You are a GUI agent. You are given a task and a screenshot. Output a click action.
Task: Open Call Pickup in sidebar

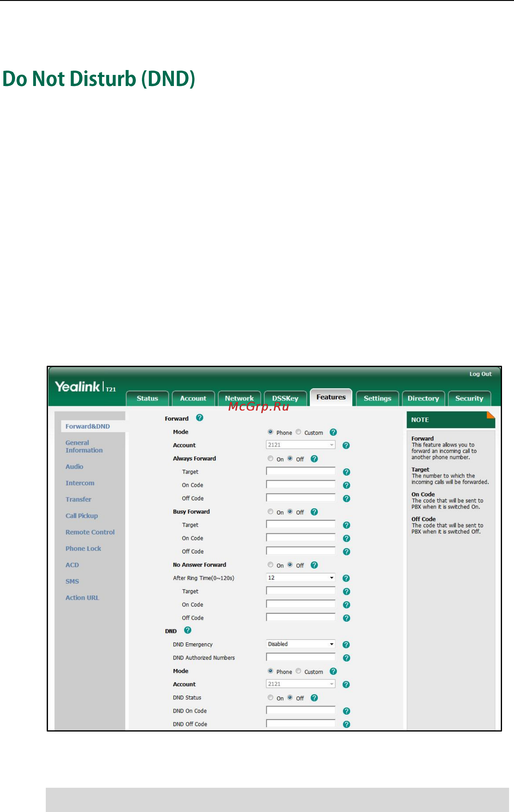tap(82, 516)
